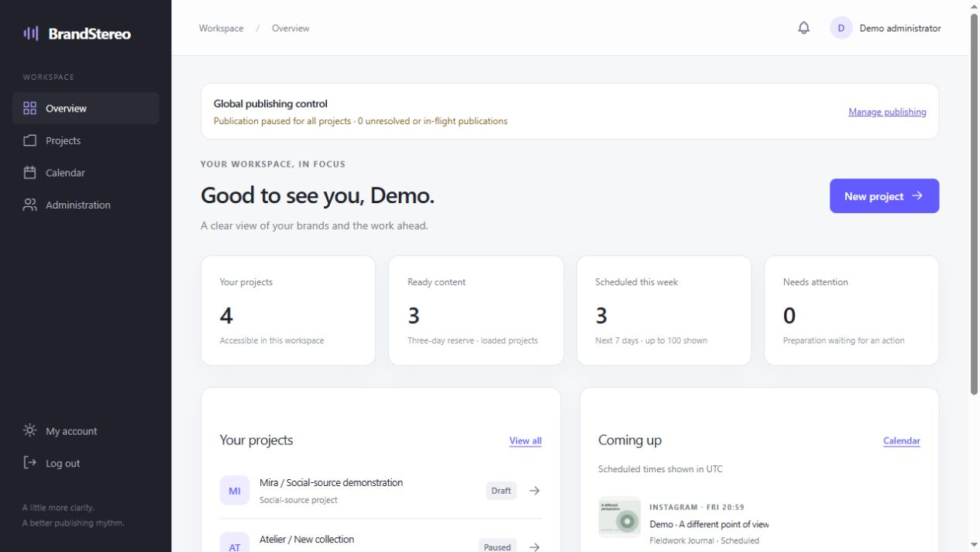980x552 pixels.
Task: Click the Administration users icon
Action: [x=30, y=205]
